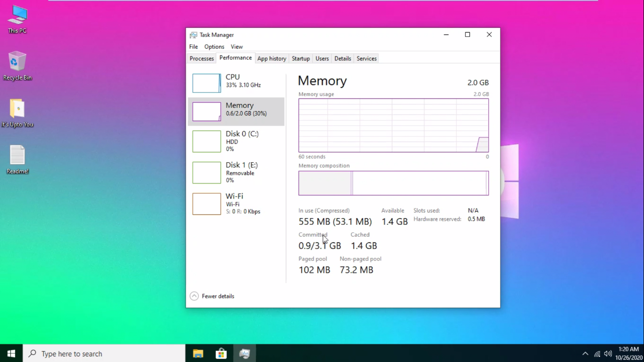Close the Task Manager window
Screen dimensions: 644x362
click(489, 34)
